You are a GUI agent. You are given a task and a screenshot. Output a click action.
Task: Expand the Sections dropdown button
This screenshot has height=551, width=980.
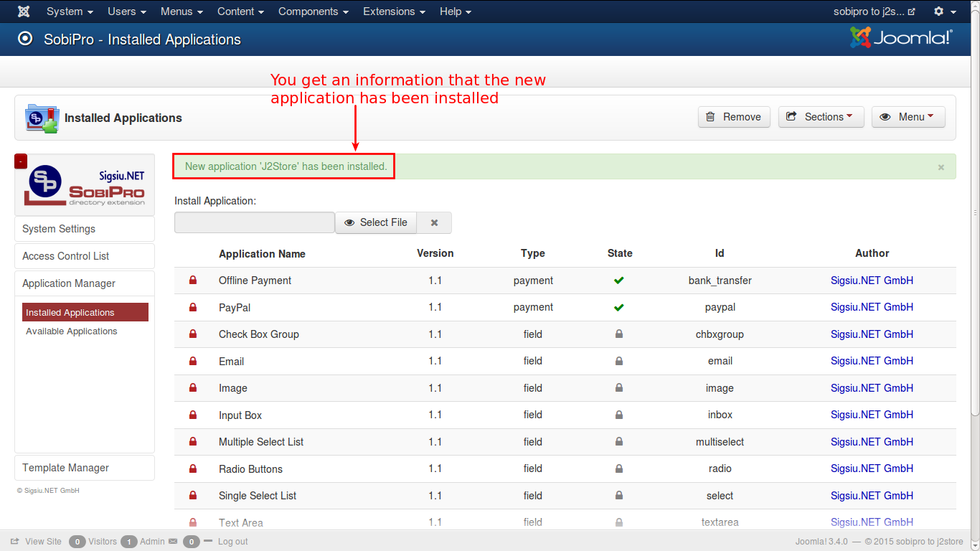coord(821,117)
